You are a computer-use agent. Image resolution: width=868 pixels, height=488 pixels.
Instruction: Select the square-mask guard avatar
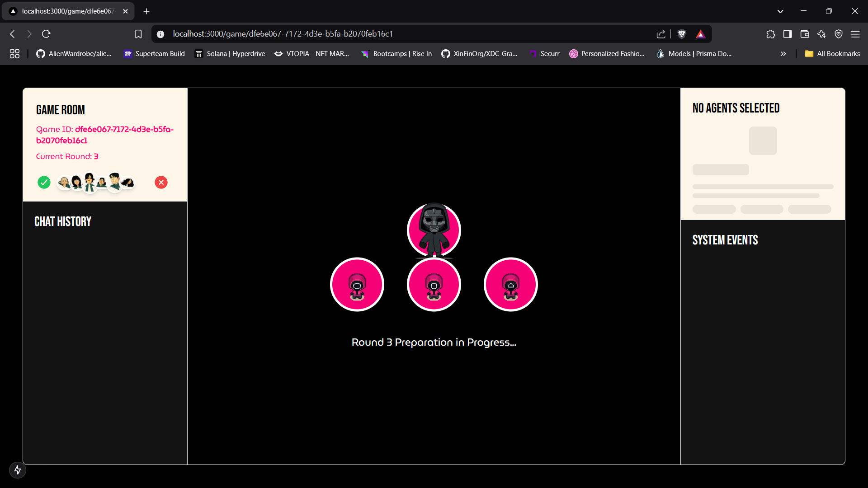click(434, 285)
